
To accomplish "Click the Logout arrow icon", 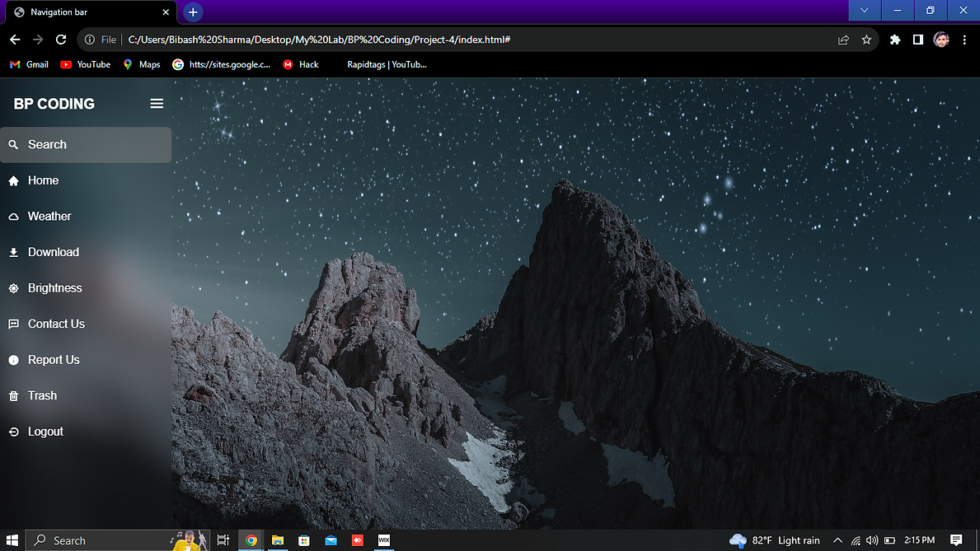I will coord(13,432).
